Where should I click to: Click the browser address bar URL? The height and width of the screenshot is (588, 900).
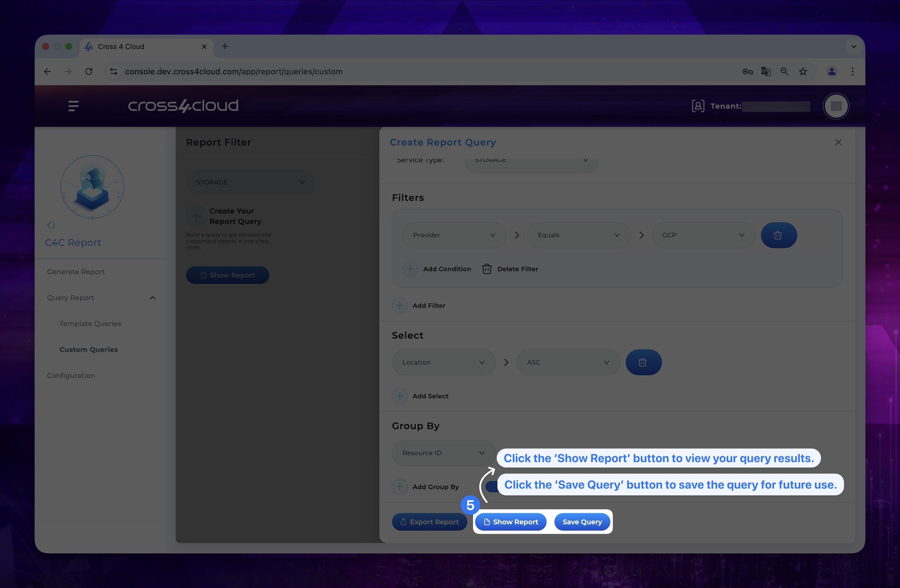coord(234,71)
